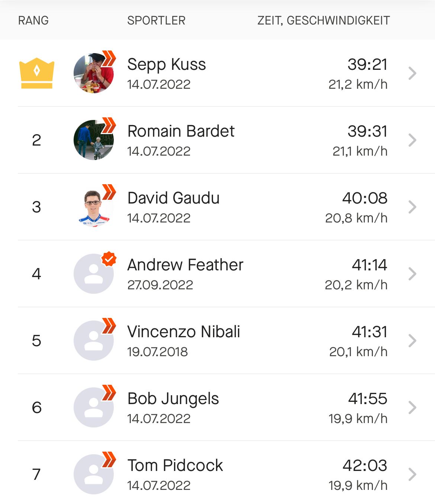Screen dimensions: 435x504
Task: Expand David Gaudu's row chevron
Action: (x=412, y=207)
